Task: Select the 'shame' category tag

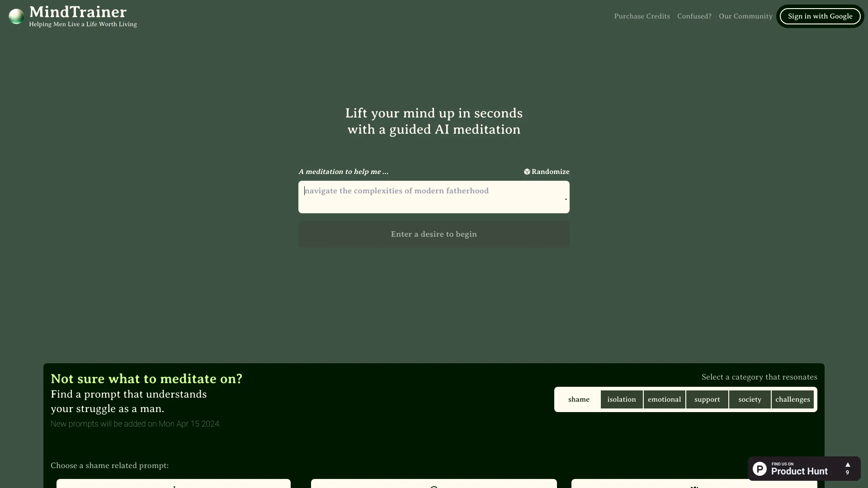Action: pyautogui.click(x=578, y=399)
